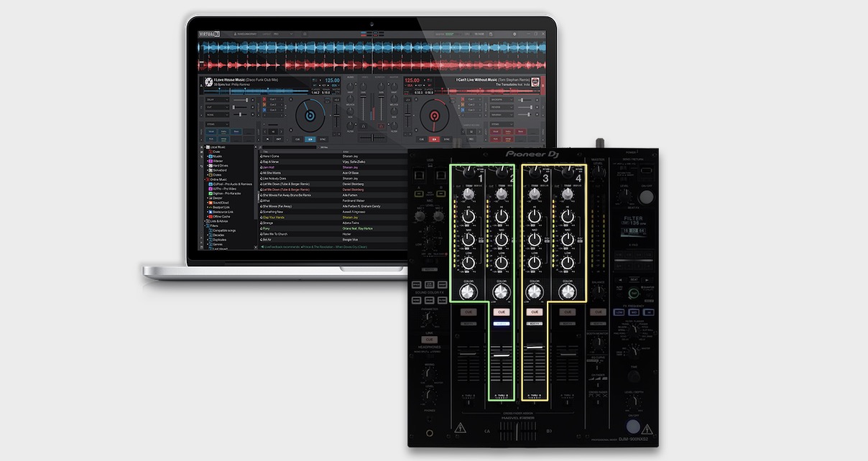
Task: Select the Beatport Link sidebar icon
Action: [x=212, y=208]
